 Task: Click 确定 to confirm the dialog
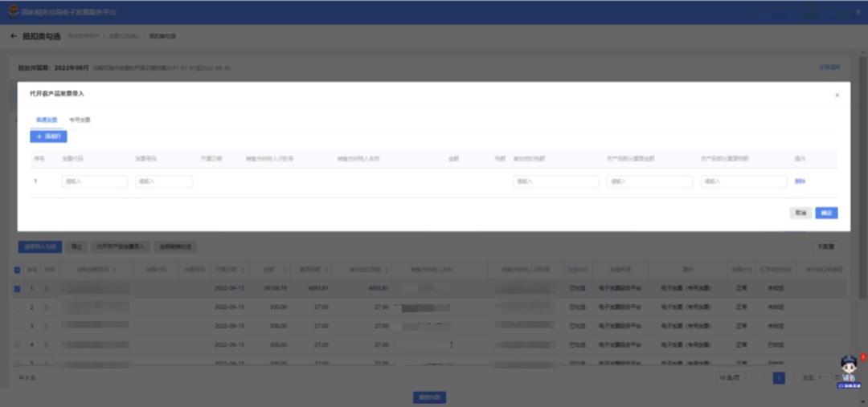pos(826,213)
